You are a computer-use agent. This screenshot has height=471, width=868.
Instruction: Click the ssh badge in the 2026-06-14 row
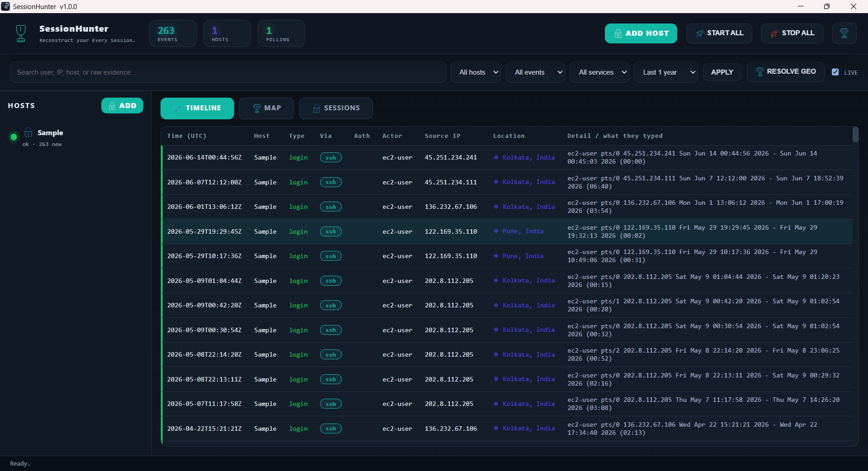pos(331,158)
